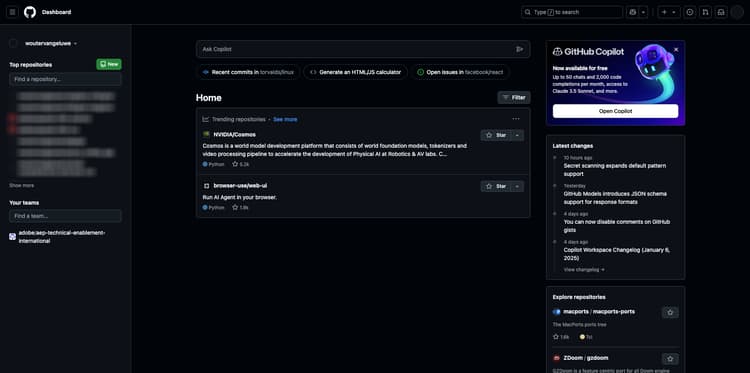This screenshot has width=750, height=373.
Task: Star the NVIDIA/Cosmos repository
Action: [496, 135]
